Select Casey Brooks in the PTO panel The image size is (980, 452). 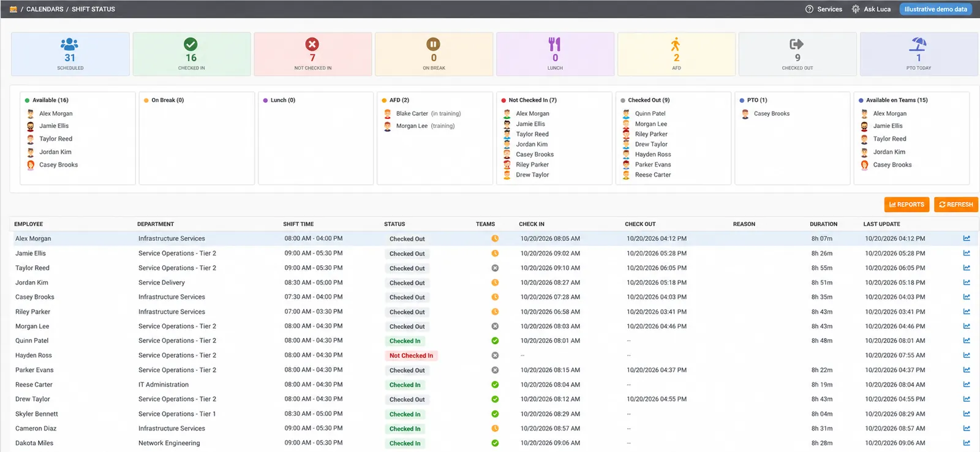point(772,113)
